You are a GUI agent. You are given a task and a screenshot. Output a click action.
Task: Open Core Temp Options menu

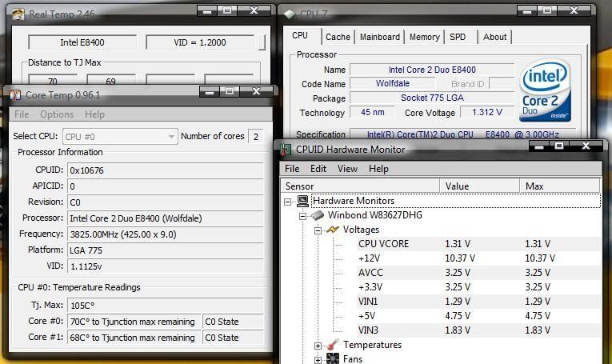pos(57,114)
